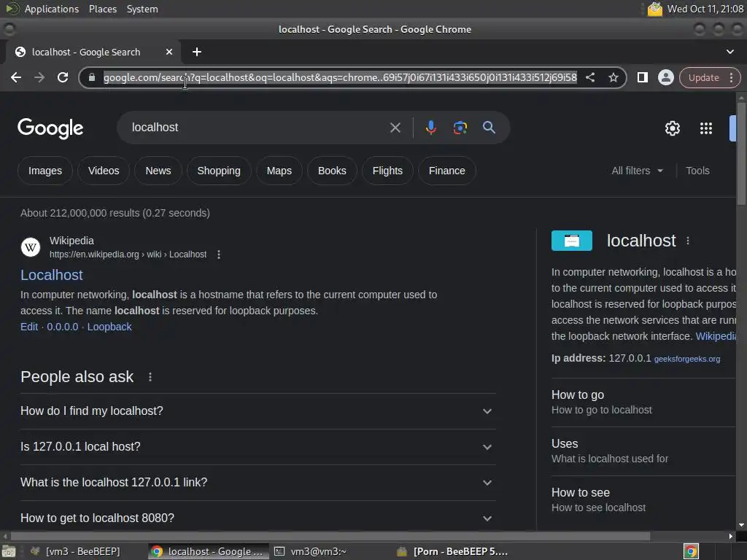The height and width of the screenshot is (560, 747).
Task: Switch to Books results
Action: tap(332, 171)
